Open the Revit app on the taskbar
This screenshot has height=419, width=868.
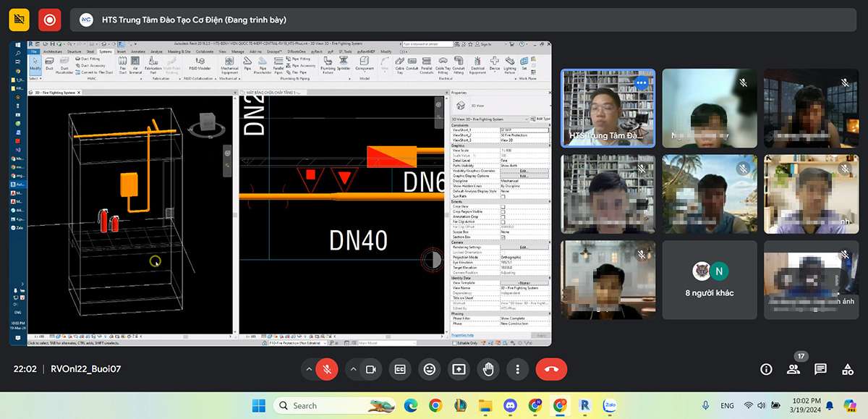(x=584, y=405)
